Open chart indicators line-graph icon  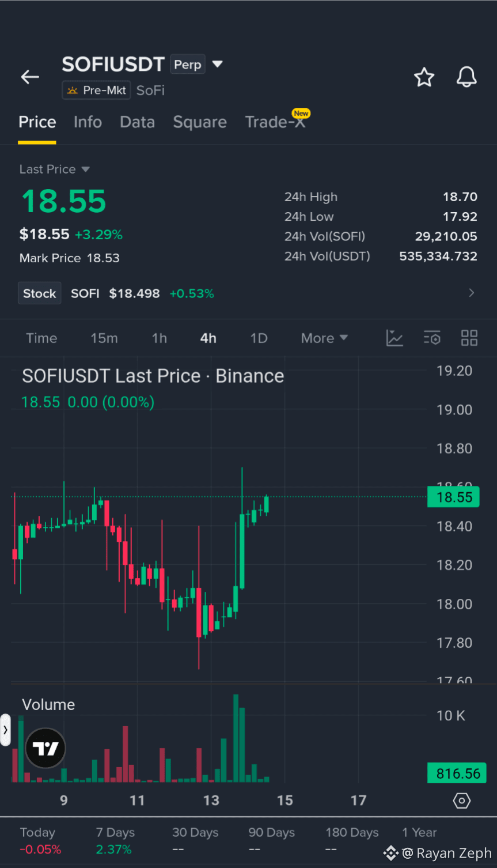tap(394, 338)
